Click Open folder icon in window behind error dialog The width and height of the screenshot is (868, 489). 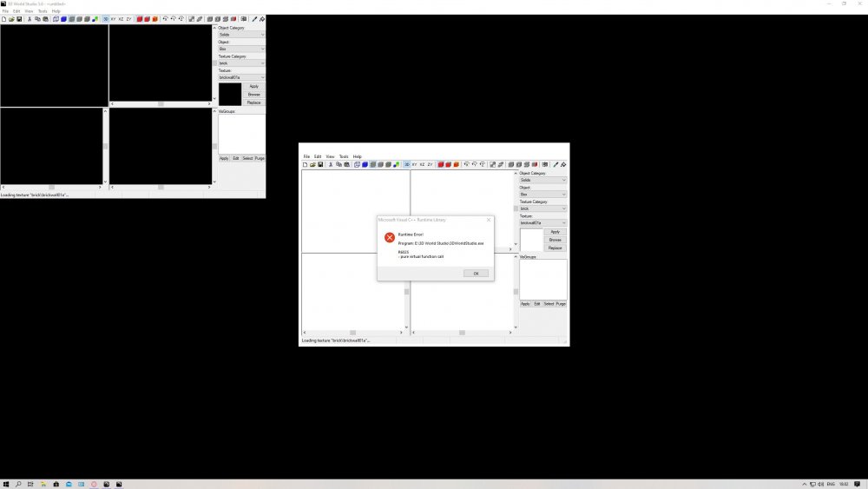coord(312,164)
